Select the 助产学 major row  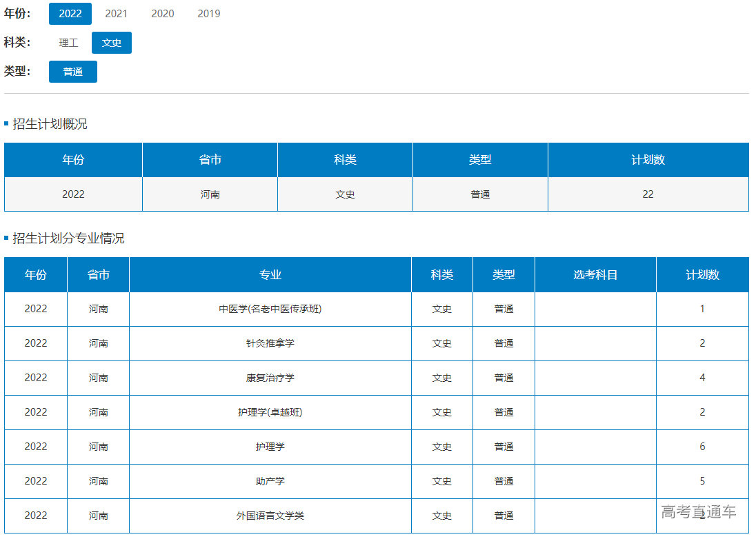coord(270,481)
